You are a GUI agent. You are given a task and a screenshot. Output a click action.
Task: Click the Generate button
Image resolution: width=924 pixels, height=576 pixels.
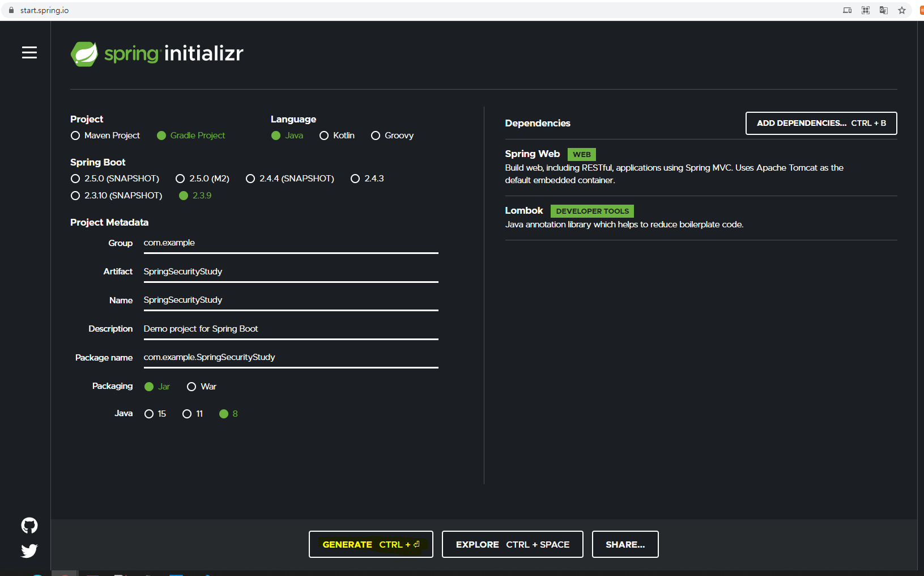point(371,544)
